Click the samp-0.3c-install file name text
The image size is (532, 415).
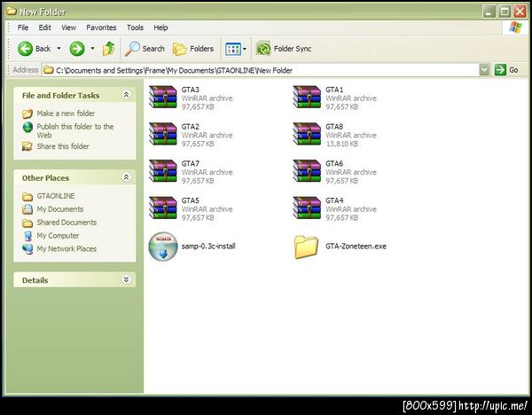[x=208, y=247]
